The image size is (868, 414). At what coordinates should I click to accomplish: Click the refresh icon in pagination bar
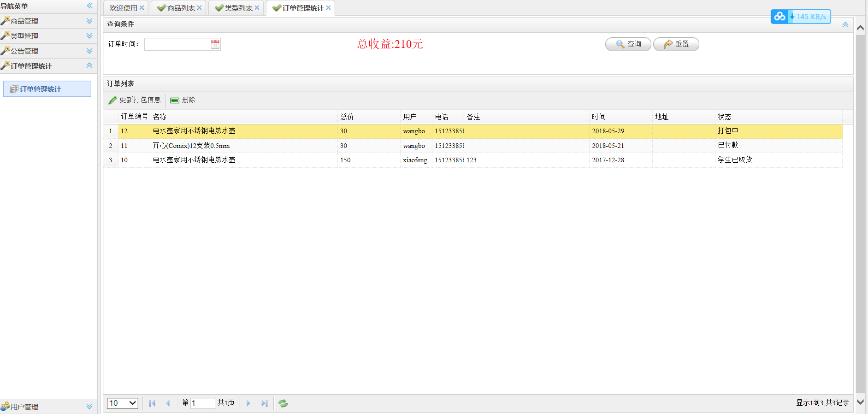pyautogui.click(x=283, y=403)
